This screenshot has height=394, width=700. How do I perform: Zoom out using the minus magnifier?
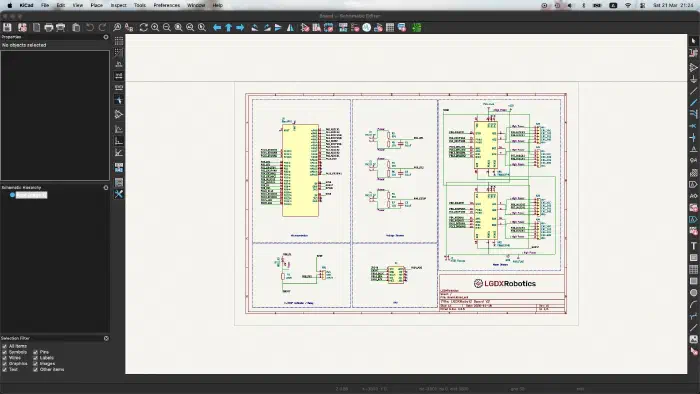coord(167,28)
